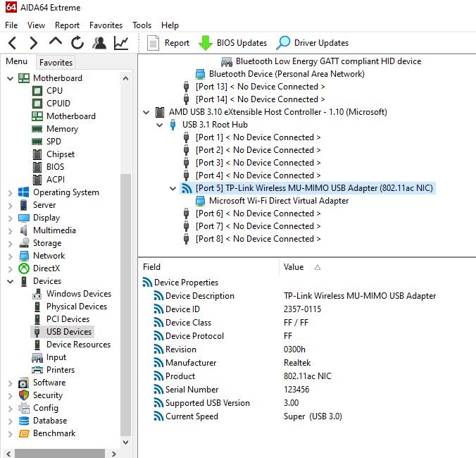
Task: Refresh the view with circular arrow icon
Action: pyautogui.click(x=77, y=43)
